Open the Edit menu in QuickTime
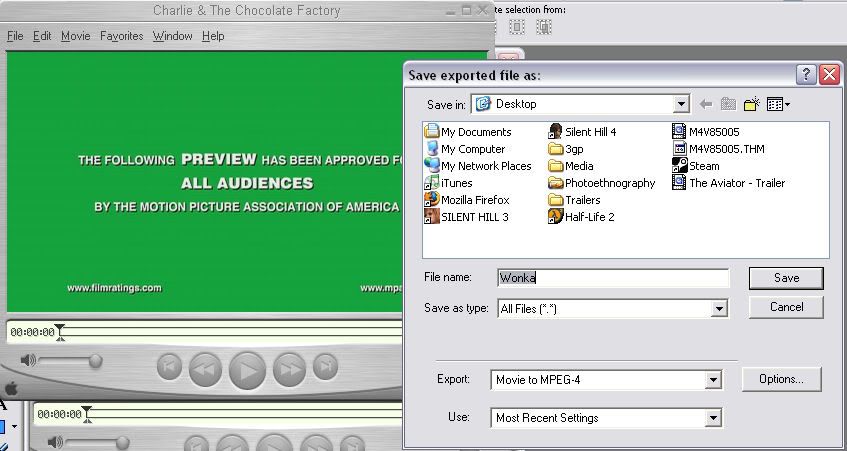This screenshot has height=451, width=847. point(42,36)
